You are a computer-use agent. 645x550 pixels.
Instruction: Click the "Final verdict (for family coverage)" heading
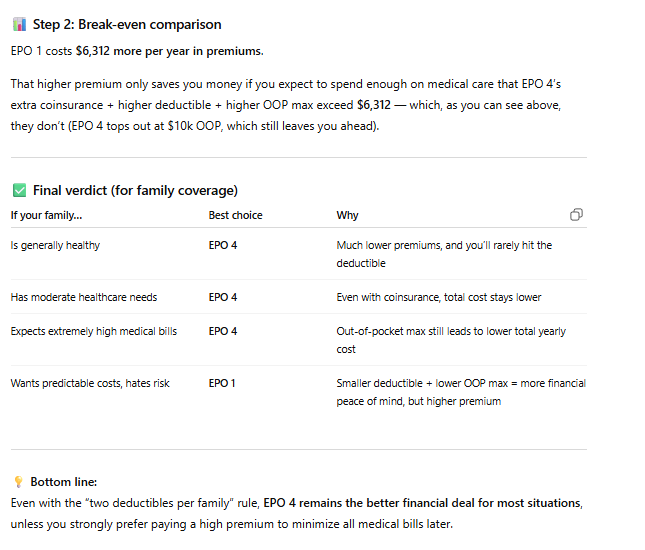click(x=135, y=190)
